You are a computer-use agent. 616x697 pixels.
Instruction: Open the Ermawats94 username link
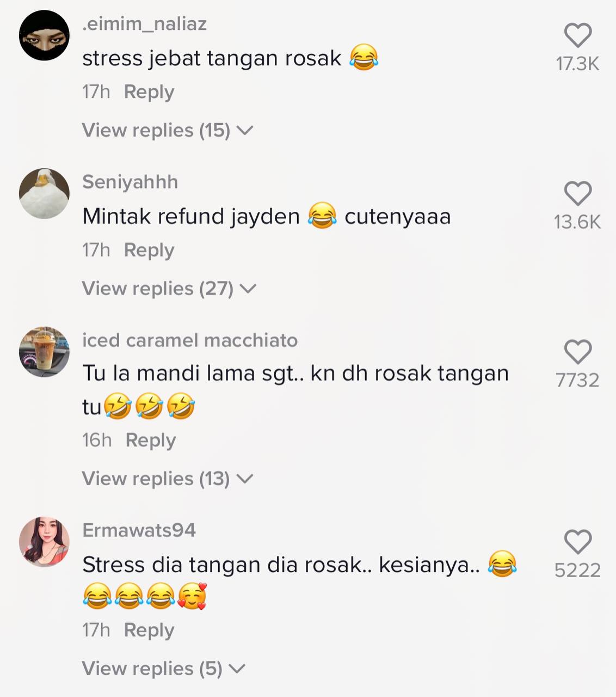(x=139, y=530)
